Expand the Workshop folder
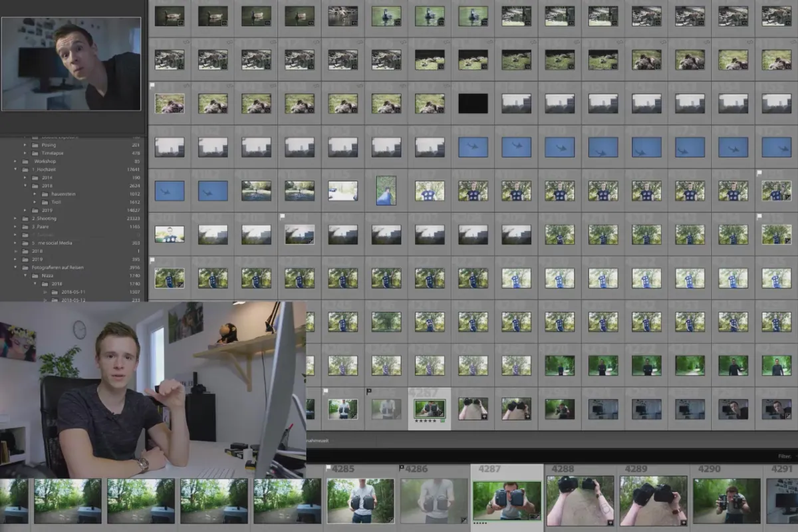Screen dimensions: 798x532 click(x=15, y=162)
